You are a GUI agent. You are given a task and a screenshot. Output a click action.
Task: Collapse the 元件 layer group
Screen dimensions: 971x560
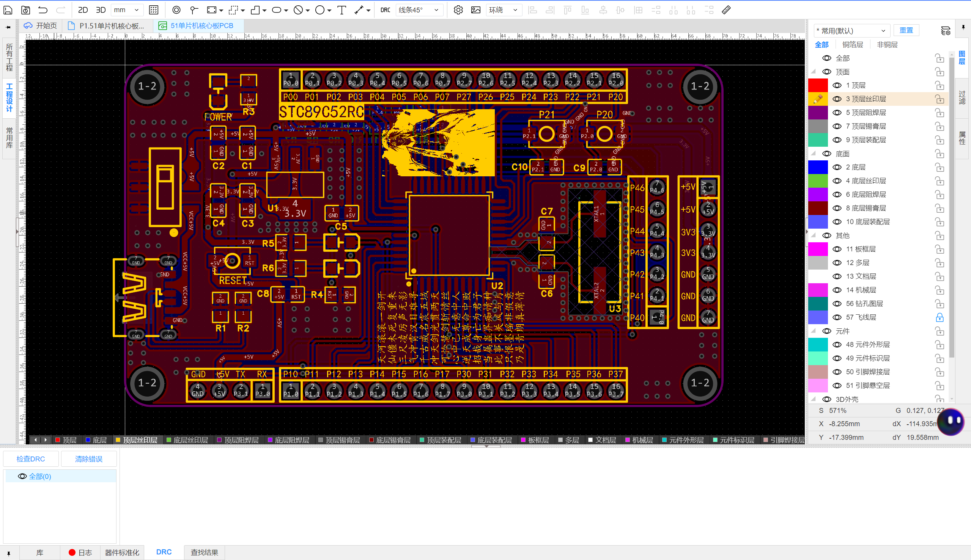(814, 331)
